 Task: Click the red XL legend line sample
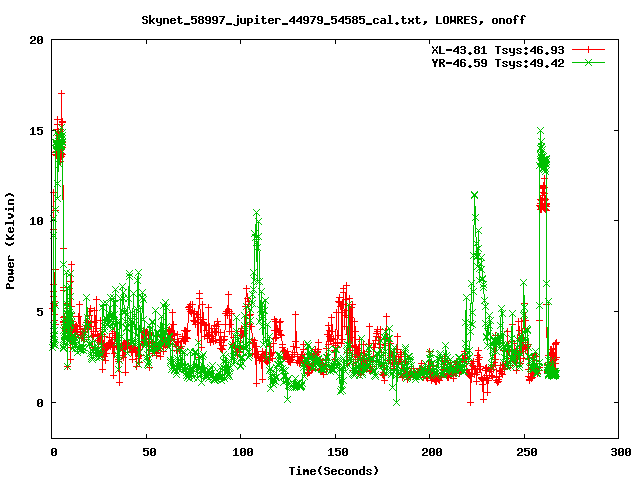click(x=588, y=50)
